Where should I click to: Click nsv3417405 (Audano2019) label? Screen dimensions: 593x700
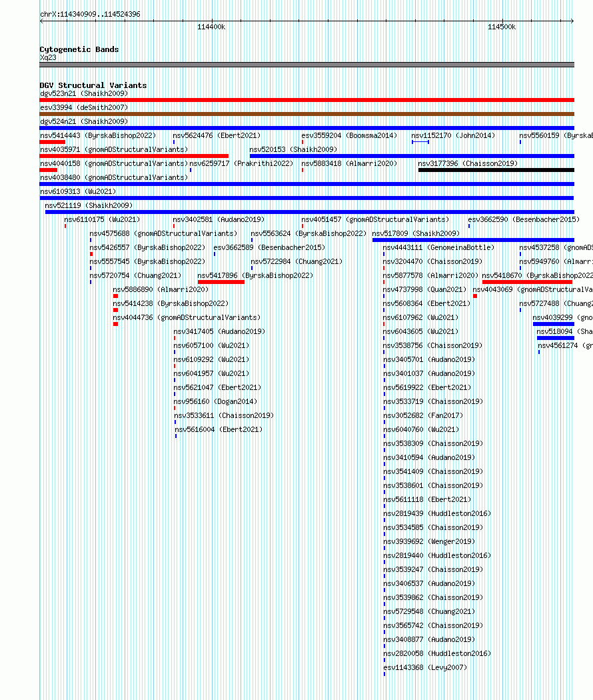pyautogui.click(x=219, y=331)
